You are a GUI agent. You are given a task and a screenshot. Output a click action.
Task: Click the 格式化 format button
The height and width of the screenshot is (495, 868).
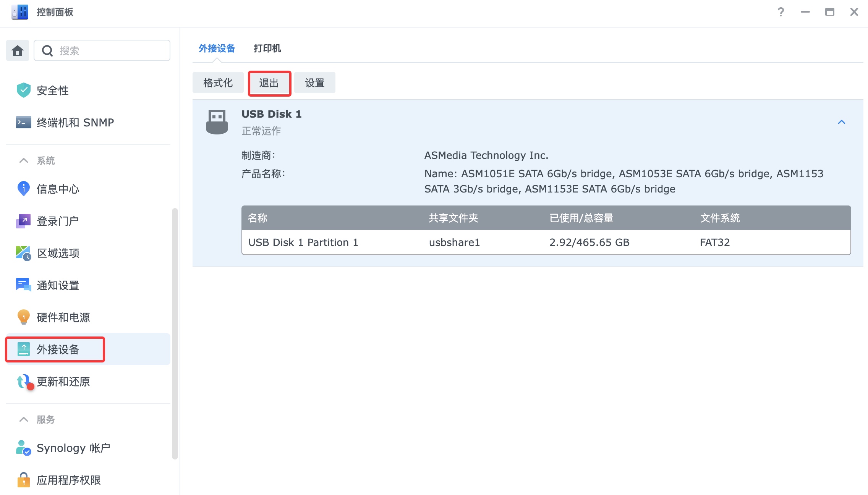(218, 83)
